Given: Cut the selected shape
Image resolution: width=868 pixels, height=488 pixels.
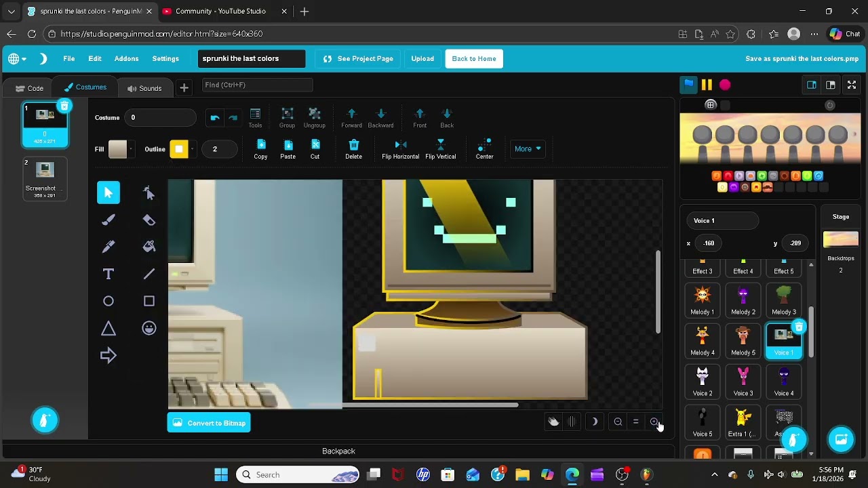Looking at the screenshot, I should 315,149.
